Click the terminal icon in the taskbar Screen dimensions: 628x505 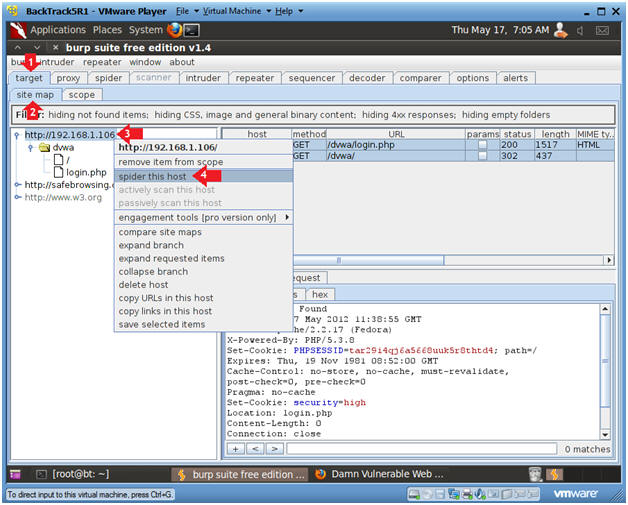(41, 474)
